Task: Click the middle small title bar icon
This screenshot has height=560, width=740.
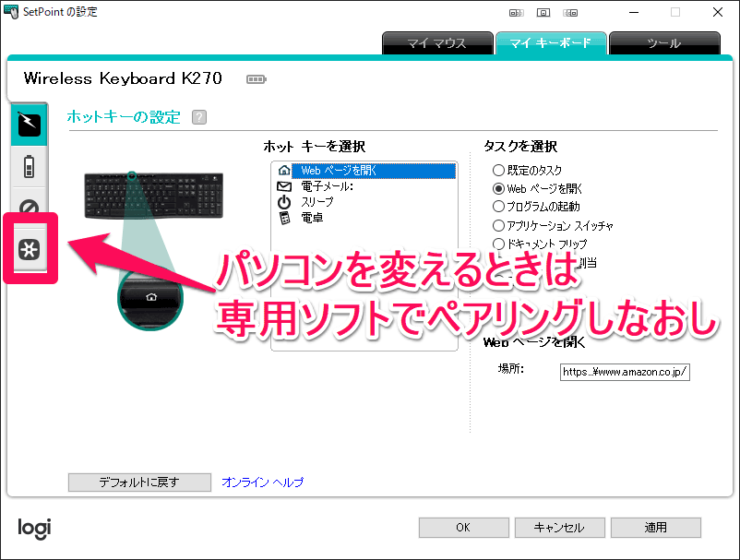Action: pyautogui.click(x=543, y=13)
